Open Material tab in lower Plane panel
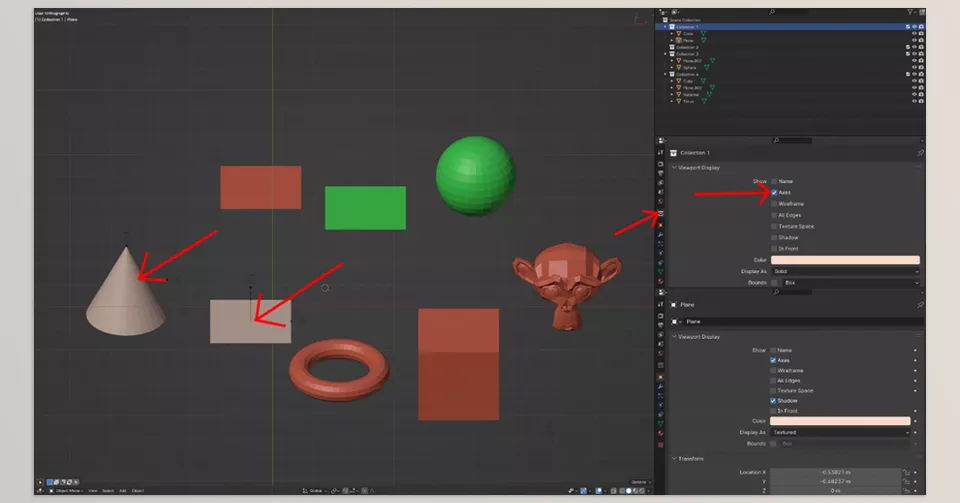Viewport: 960px width, 503px height. 660,433
